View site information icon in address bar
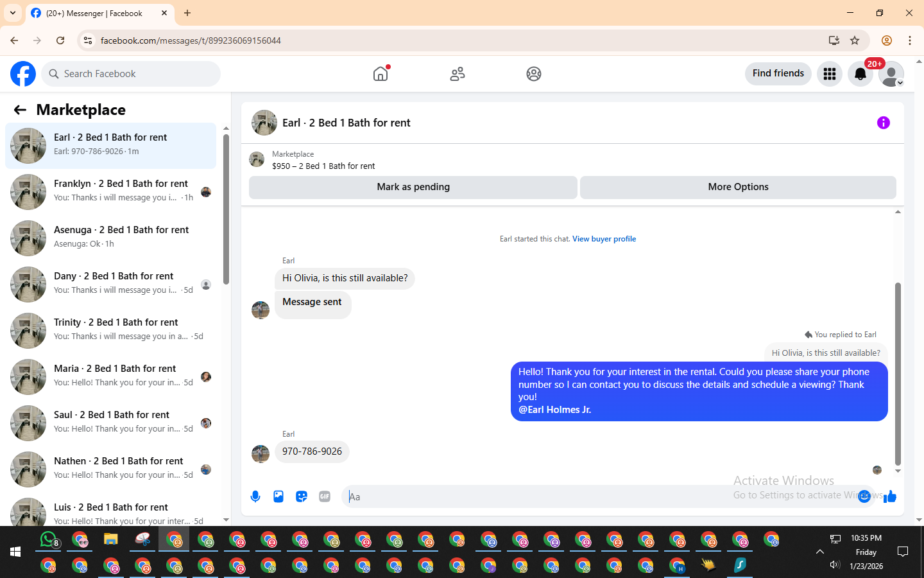This screenshot has width=924, height=578. 88,40
